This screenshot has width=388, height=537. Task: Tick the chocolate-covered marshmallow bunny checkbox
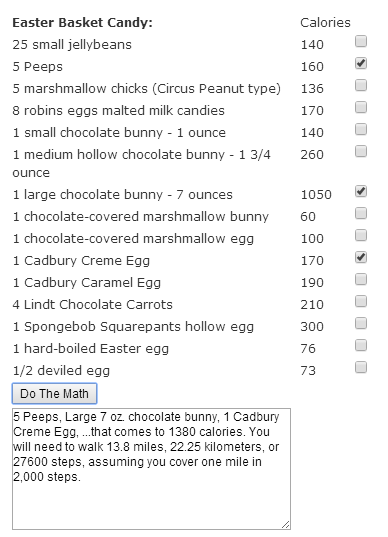361,213
